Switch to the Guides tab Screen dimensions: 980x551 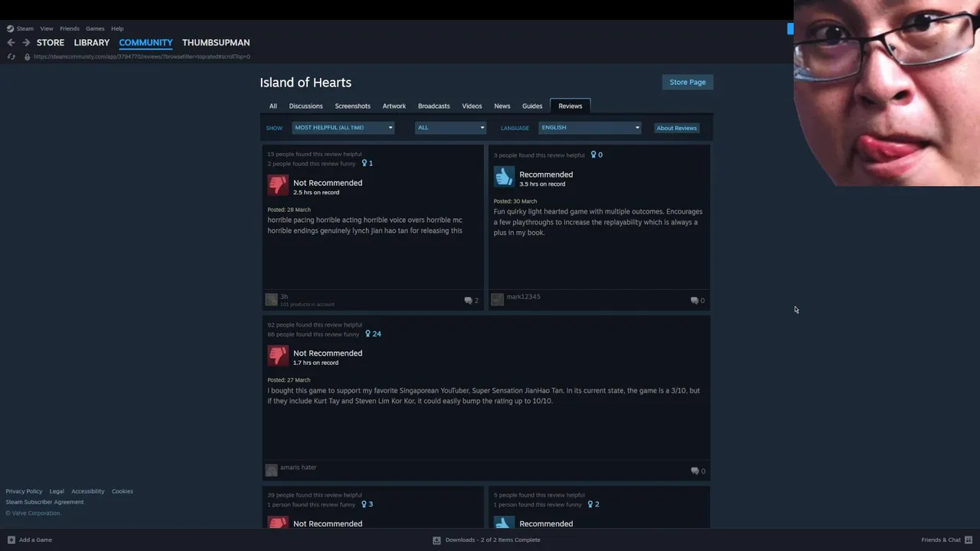click(532, 106)
